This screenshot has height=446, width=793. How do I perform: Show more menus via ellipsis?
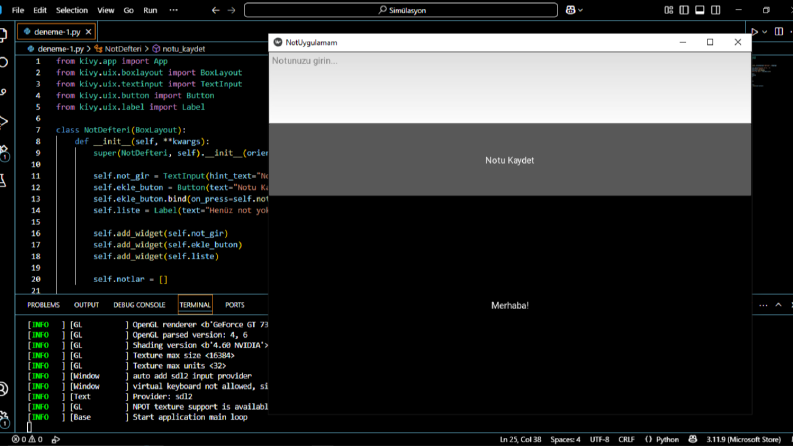(x=173, y=10)
